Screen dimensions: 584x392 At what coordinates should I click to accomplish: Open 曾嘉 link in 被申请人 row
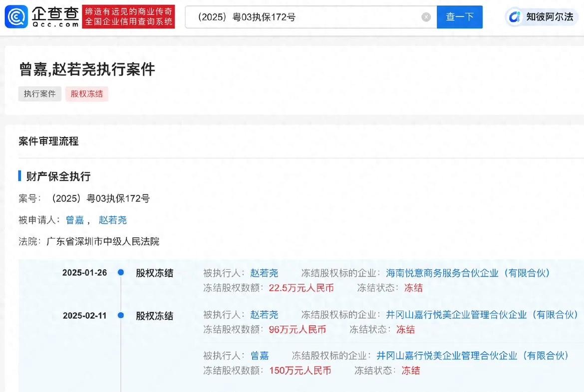pos(74,220)
